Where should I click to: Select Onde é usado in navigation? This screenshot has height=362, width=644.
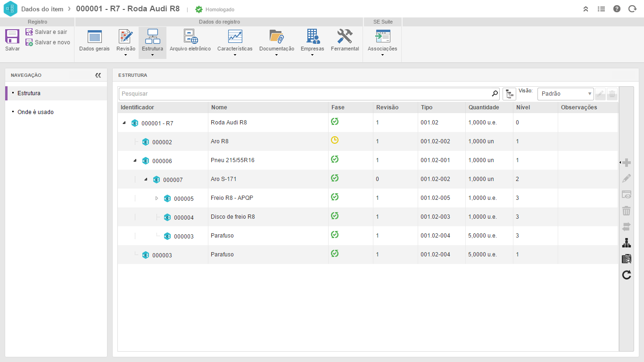pyautogui.click(x=35, y=112)
